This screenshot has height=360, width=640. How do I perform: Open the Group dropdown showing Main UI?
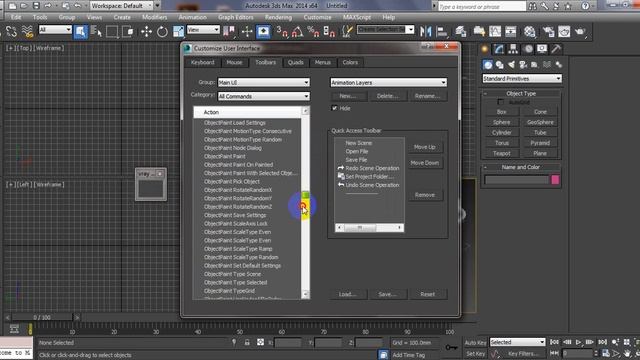coord(264,82)
